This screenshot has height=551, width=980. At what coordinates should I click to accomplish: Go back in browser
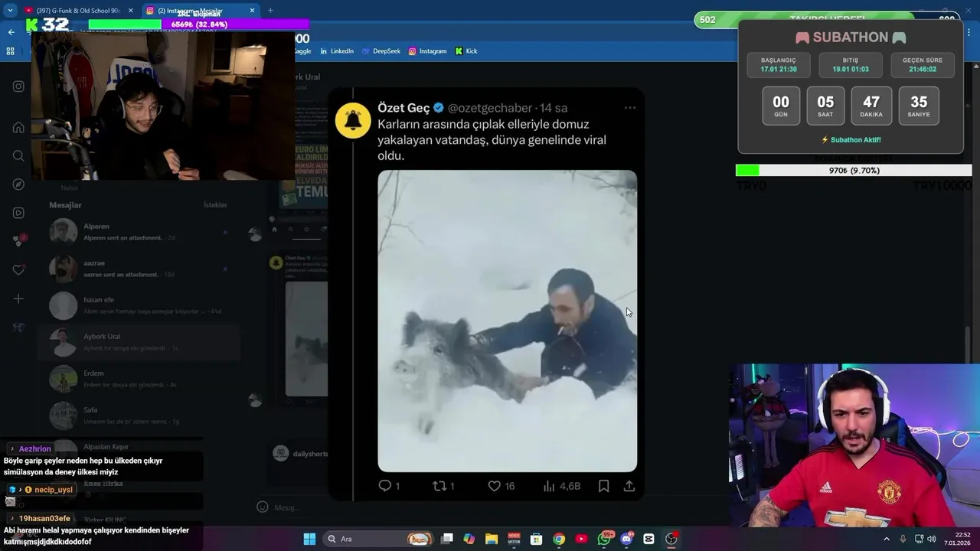(x=11, y=32)
